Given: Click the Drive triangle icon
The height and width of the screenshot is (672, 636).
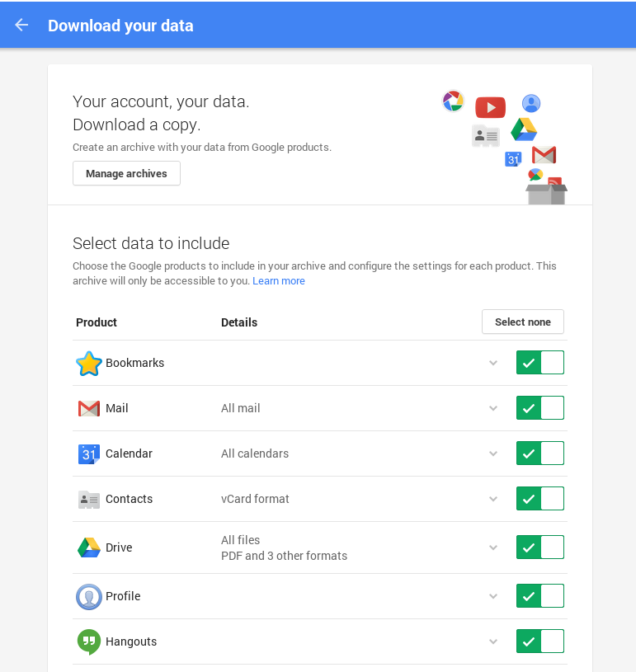Looking at the screenshot, I should [x=88, y=547].
